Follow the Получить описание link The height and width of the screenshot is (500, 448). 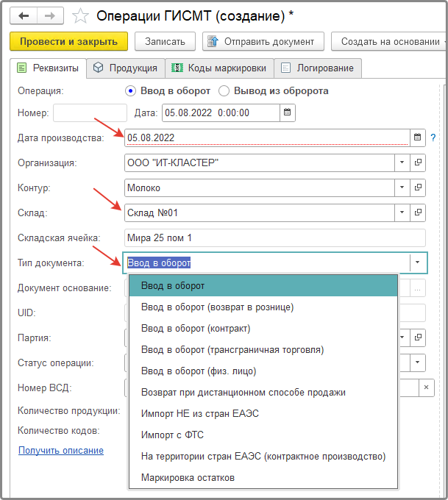61,450
